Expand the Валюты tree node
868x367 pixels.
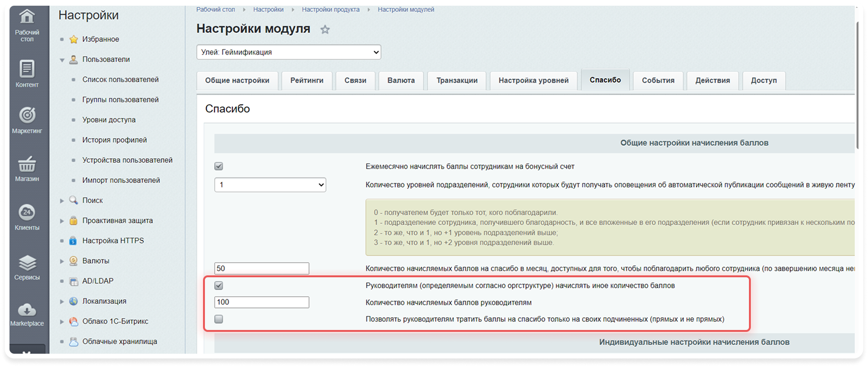(x=62, y=261)
